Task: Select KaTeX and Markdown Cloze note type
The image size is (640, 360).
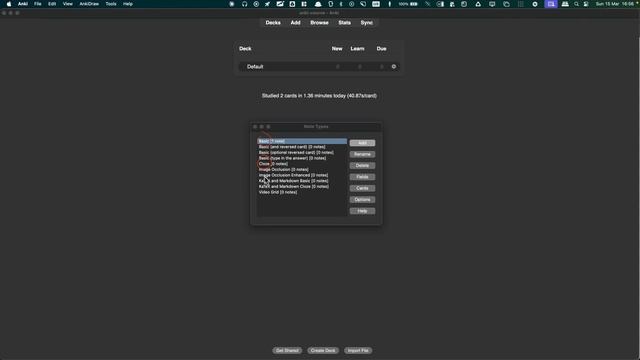Action: click(302, 187)
